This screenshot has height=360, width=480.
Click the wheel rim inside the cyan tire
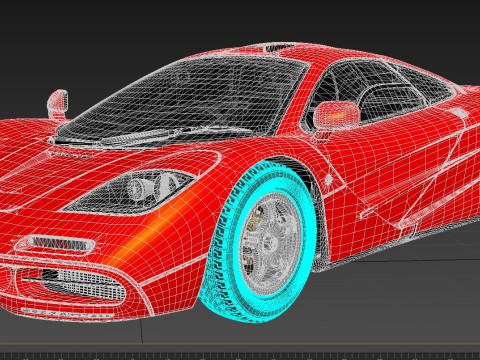coord(270,243)
